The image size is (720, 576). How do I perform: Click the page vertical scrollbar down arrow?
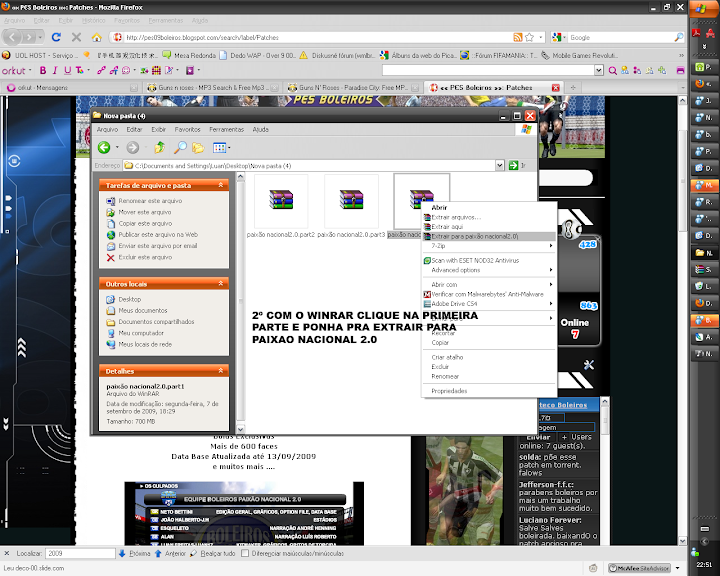[682, 541]
